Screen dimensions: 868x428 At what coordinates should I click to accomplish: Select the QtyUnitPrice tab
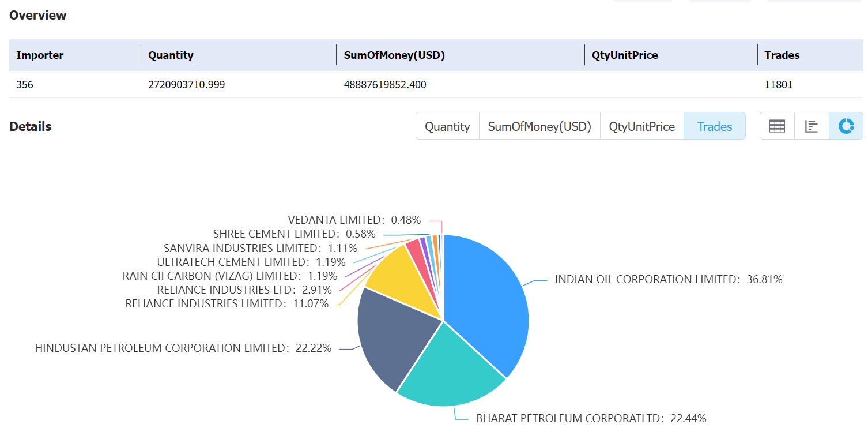click(x=642, y=126)
